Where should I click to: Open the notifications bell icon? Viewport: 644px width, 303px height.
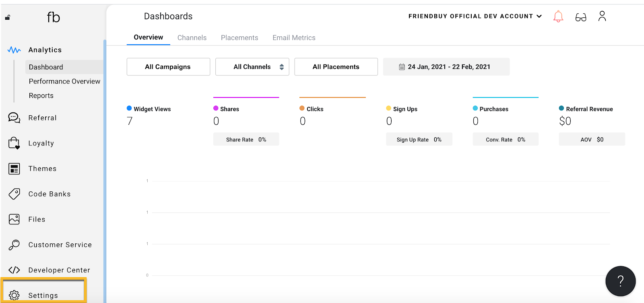(558, 17)
